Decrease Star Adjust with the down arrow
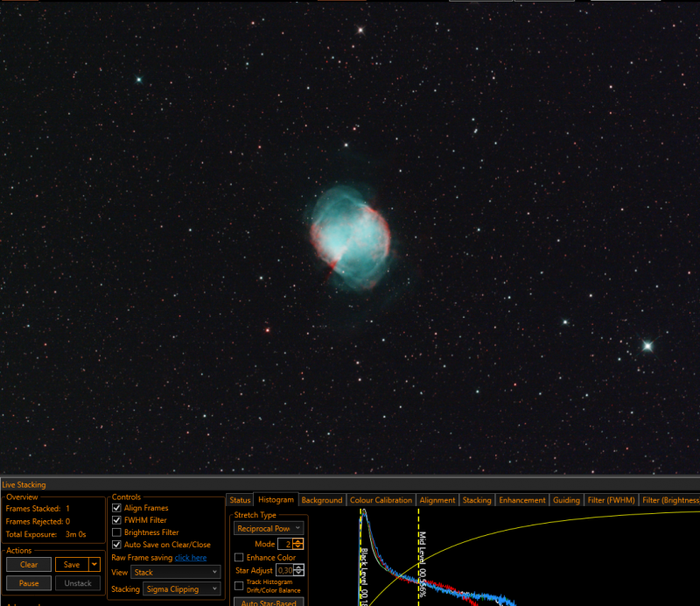700x606 pixels. coord(299,574)
